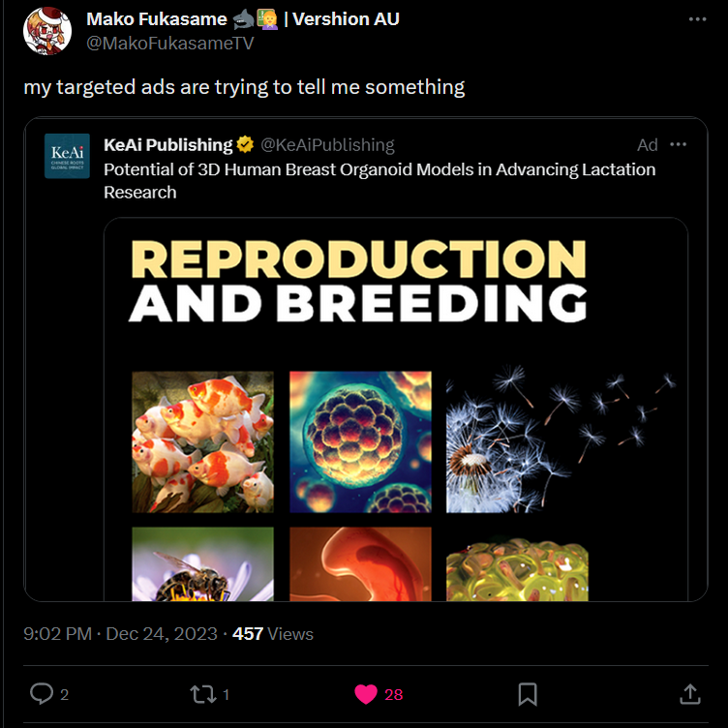Click the @KeAiPublishing handle

click(327, 145)
